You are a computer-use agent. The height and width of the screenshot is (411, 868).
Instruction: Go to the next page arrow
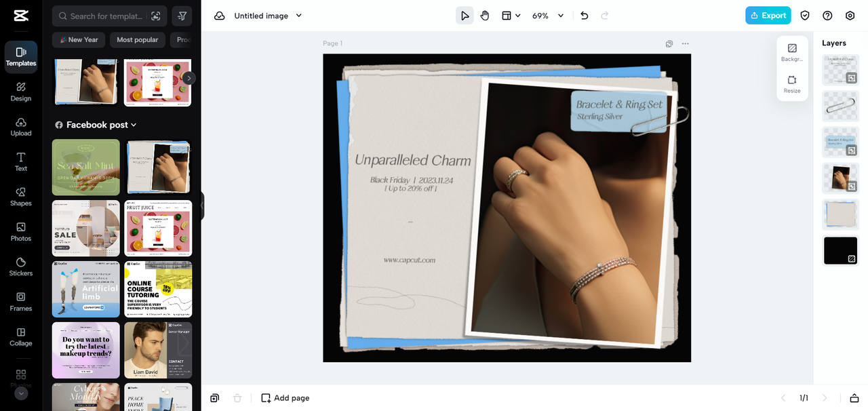pos(825,398)
